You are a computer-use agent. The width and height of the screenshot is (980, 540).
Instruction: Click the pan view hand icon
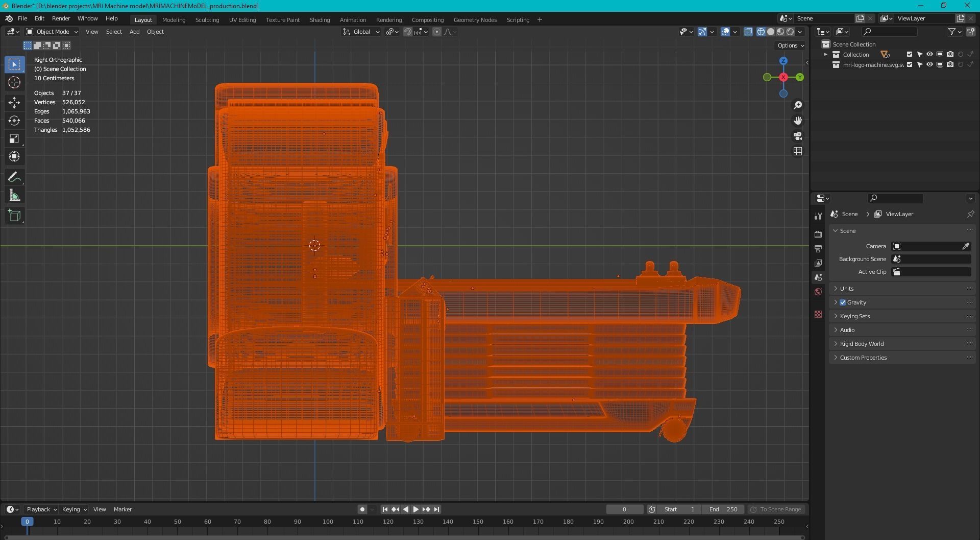tap(797, 121)
